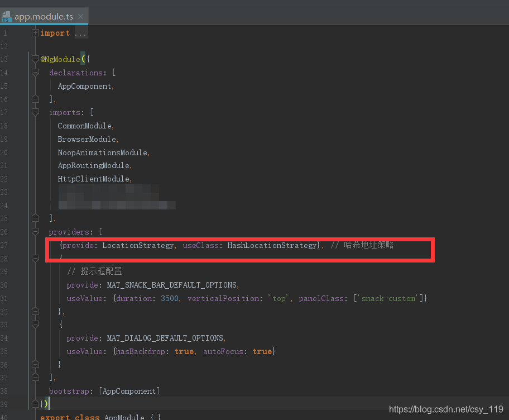Click the 'imports' property name
This screenshot has height=420, width=509.
[65, 112]
